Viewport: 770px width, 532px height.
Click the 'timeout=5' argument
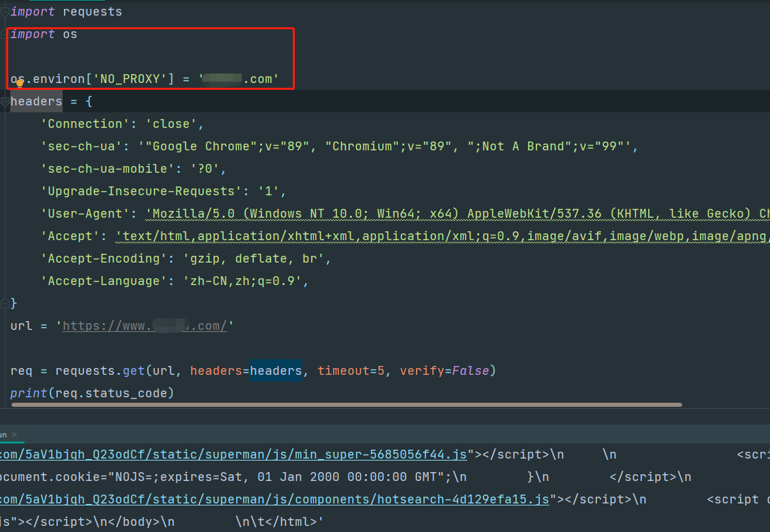pos(351,371)
